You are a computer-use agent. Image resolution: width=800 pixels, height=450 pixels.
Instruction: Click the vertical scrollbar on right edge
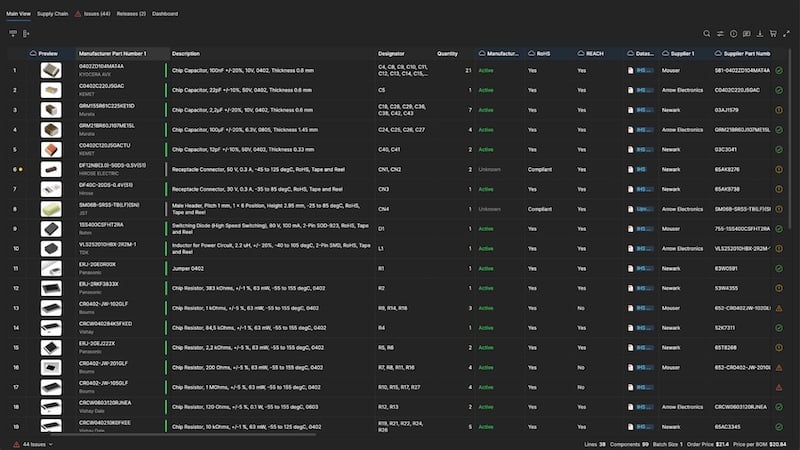(x=790, y=138)
